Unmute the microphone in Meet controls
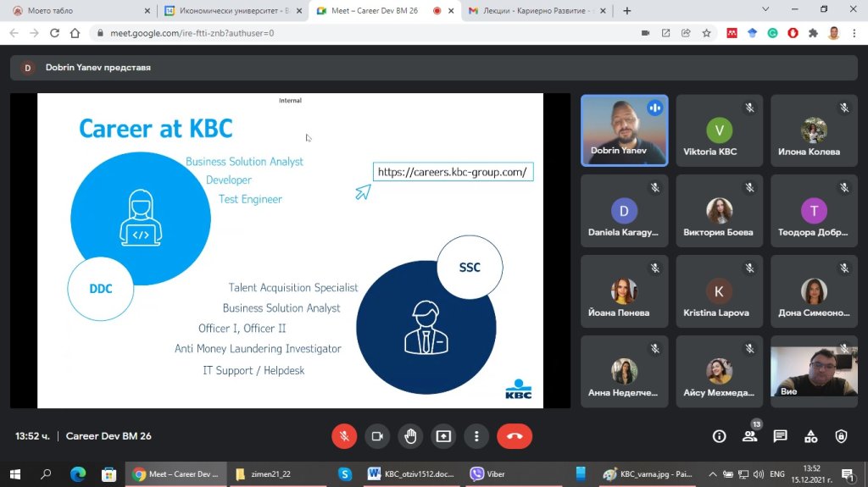This screenshot has width=868, height=487. (x=344, y=436)
